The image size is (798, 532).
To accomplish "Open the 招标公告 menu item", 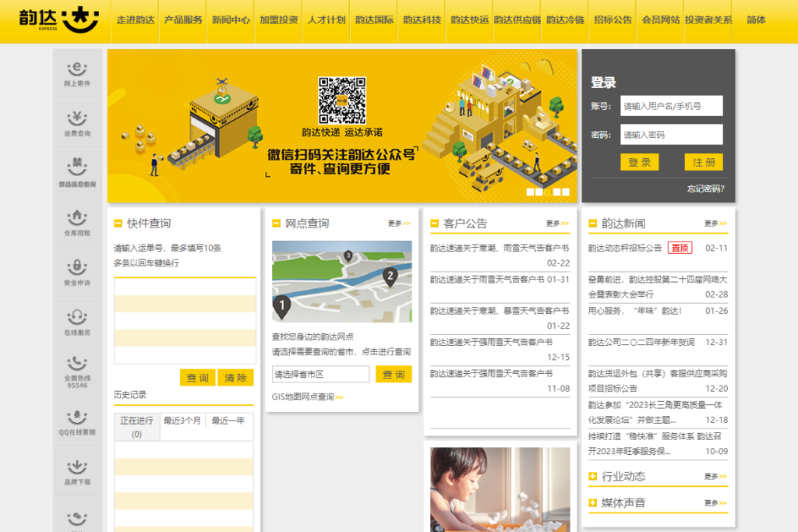I will tap(613, 20).
